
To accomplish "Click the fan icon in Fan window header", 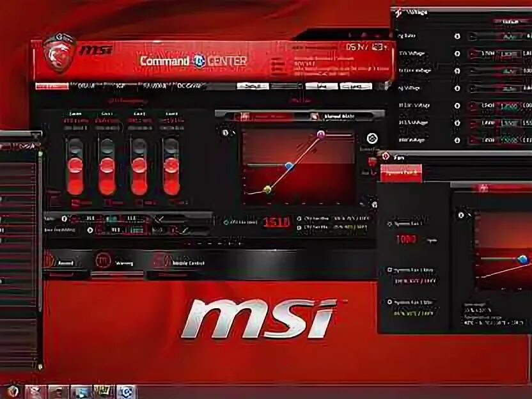I will click(x=386, y=155).
